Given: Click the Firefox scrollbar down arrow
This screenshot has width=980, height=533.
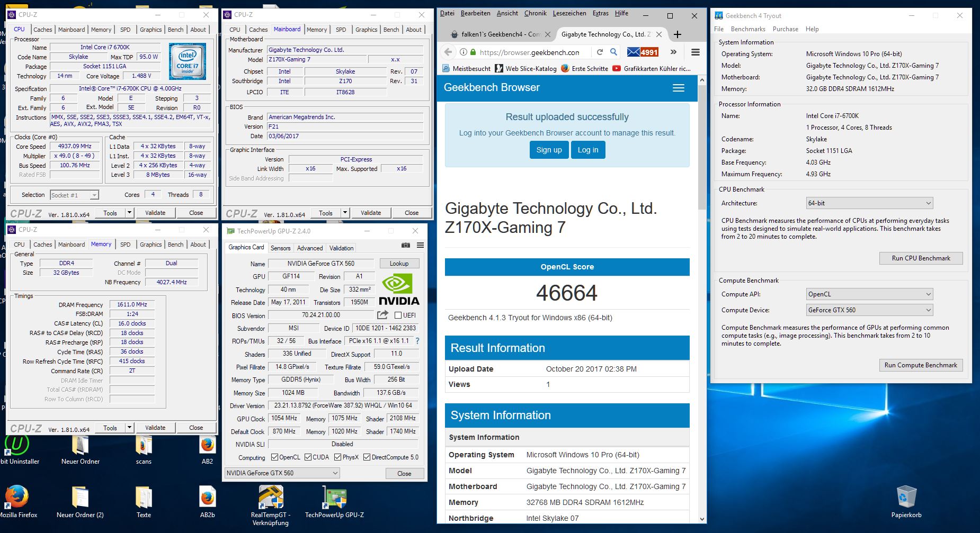Looking at the screenshot, I should point(702,519).
